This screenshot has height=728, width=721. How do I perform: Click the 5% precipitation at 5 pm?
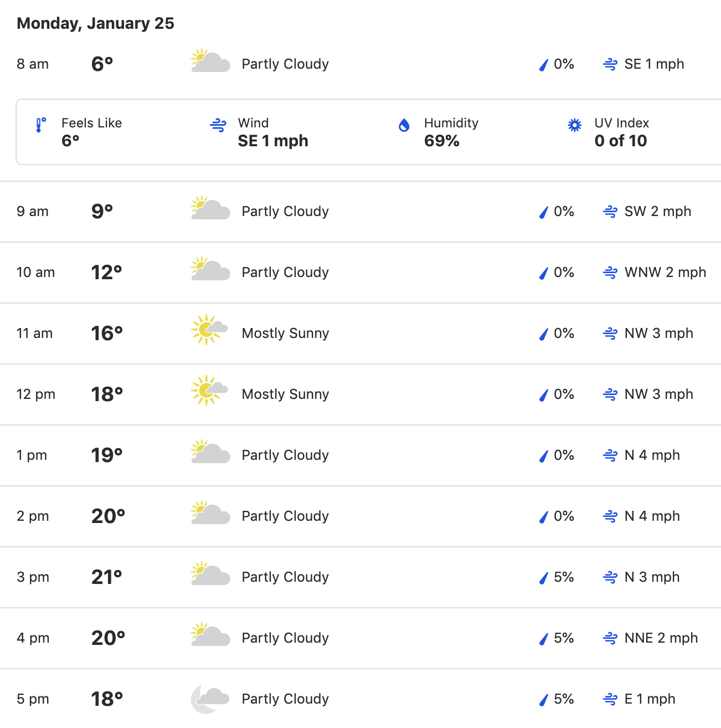(x=564, y=699)
